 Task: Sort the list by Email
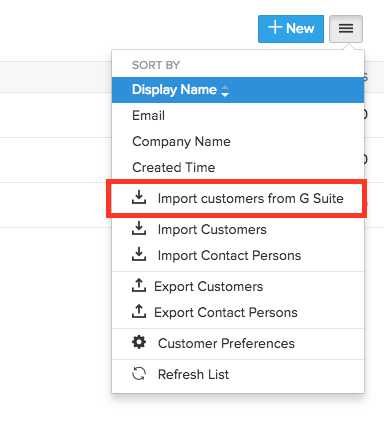[238, 116]
